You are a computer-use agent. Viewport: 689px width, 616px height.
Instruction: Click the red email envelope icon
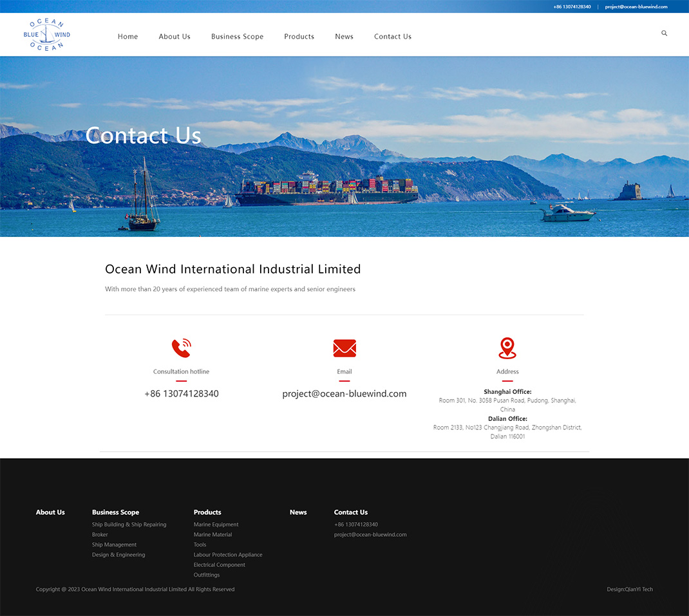click(344, 348)
